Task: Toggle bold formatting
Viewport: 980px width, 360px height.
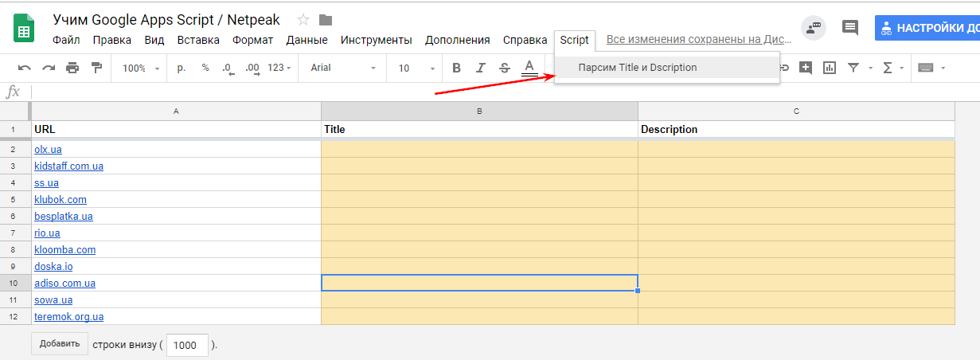Action: click(x=456, y=68)
